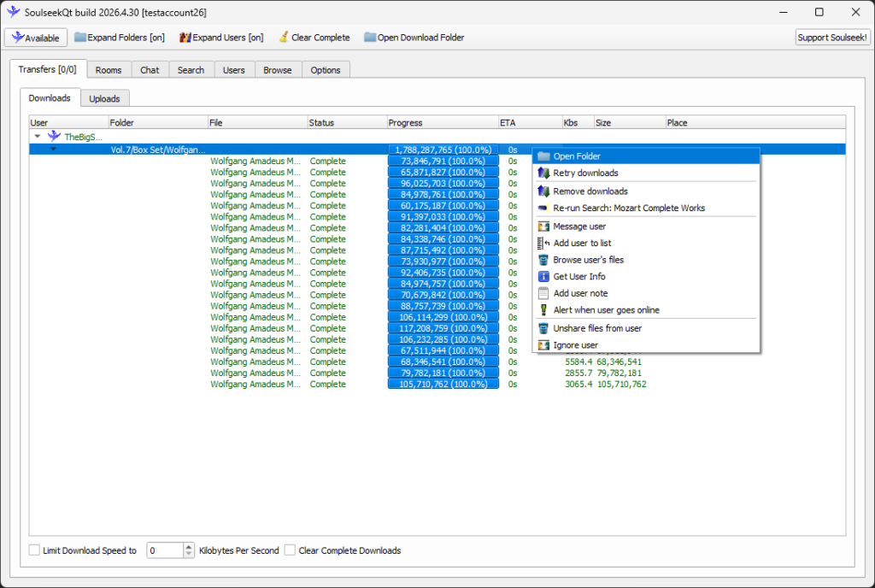Open Download Folder from toolbar

pyautogui.click(x=414, y=38)
